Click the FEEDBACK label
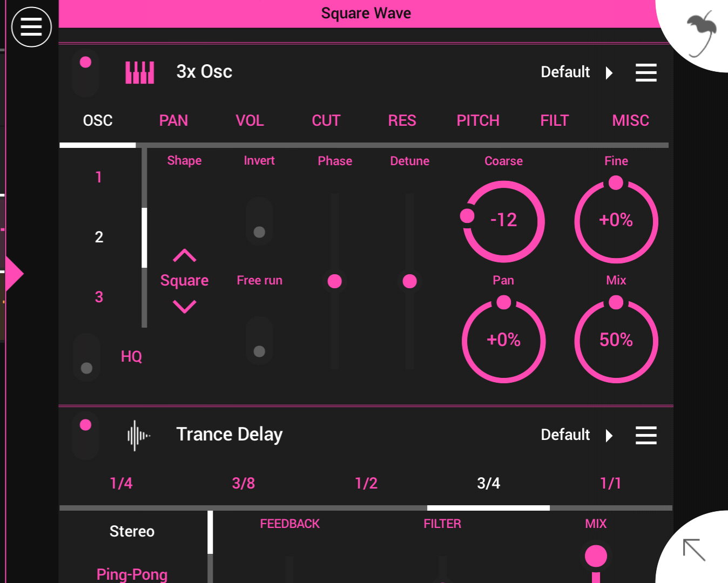The width and height of the screenshot is (728, 583). [289, 524]
